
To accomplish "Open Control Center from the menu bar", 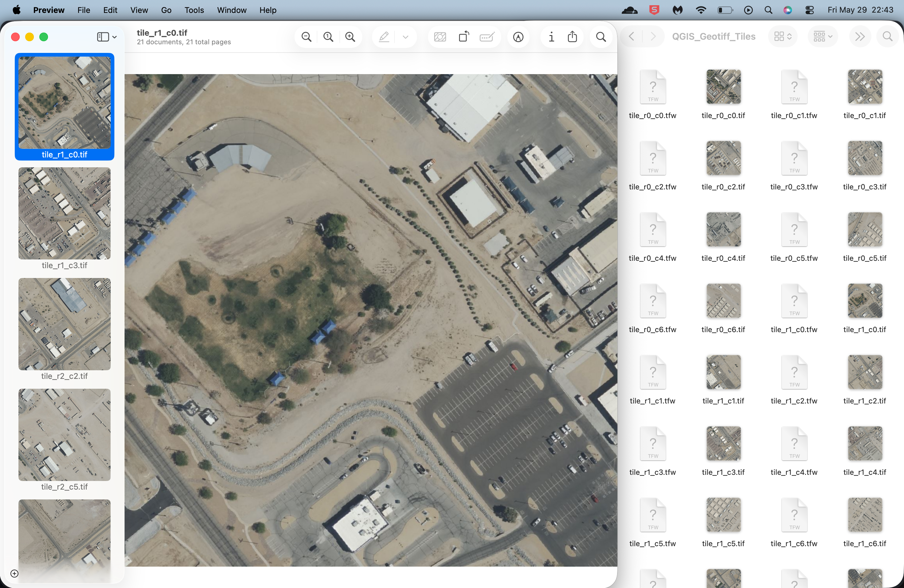I will (x=809, y=10).
